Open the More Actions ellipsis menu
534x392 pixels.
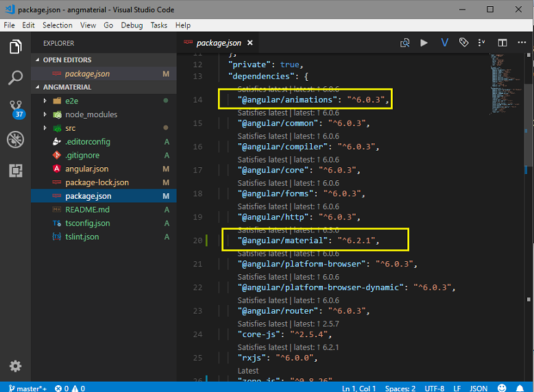[522, 42]
